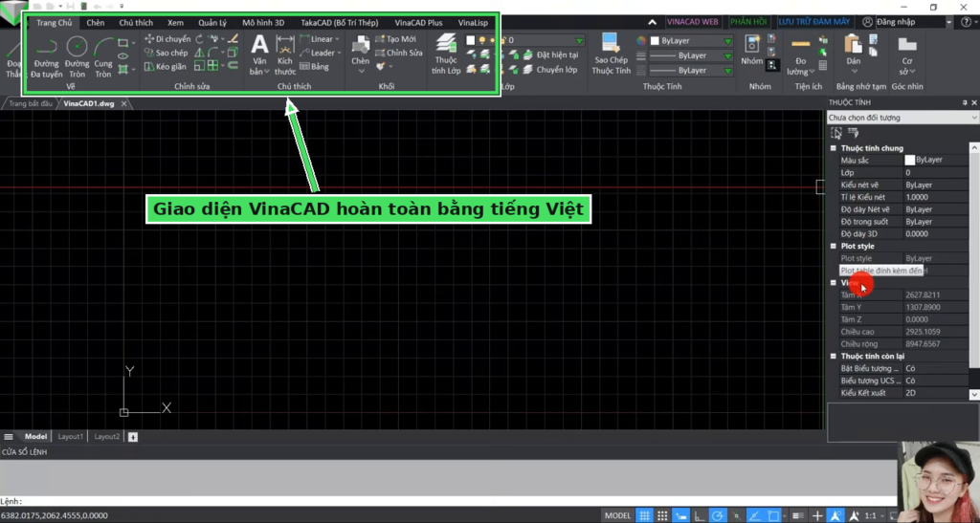Screen dimensions: 980x523
Task: Click Đăng nhập to sign in
Action: tap(896, 22)
